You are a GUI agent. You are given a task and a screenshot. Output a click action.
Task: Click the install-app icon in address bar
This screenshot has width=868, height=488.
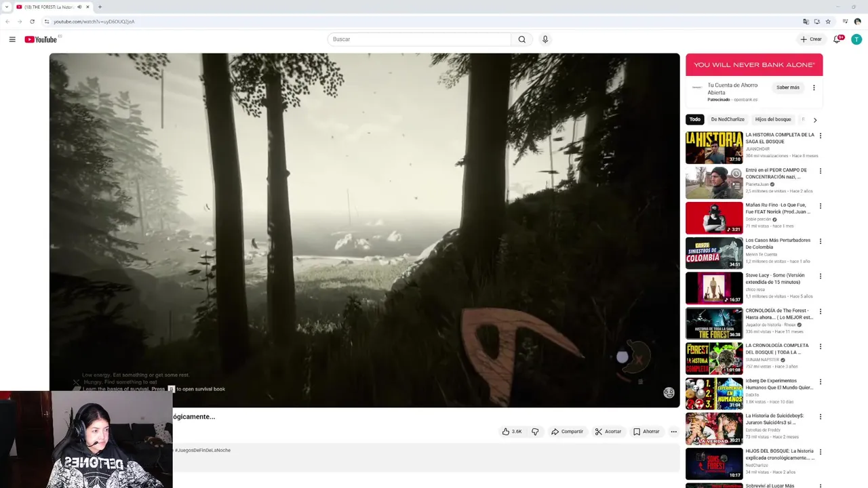(817, 22)
